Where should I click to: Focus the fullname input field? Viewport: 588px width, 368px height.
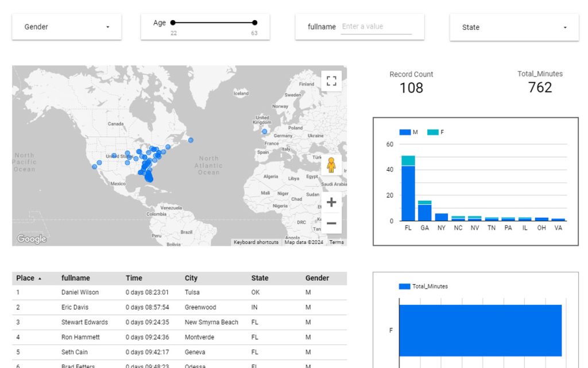tap(376, 26)
